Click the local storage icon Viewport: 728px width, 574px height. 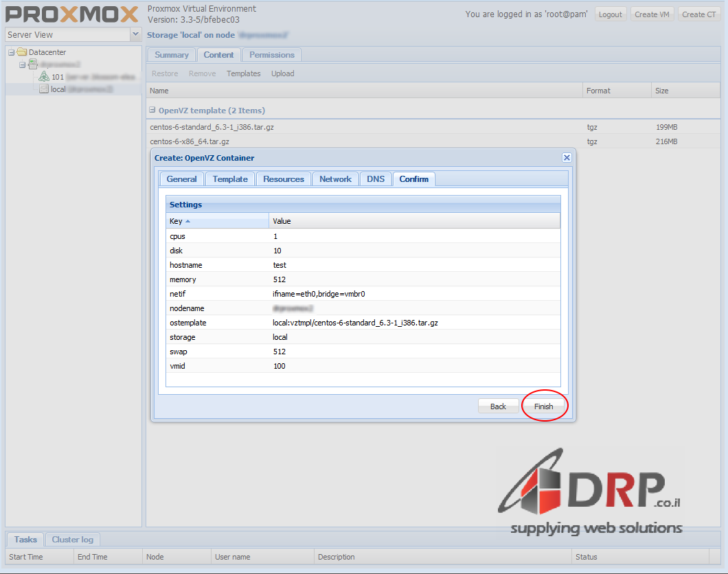pyautogui.click(x=44, y=89)
